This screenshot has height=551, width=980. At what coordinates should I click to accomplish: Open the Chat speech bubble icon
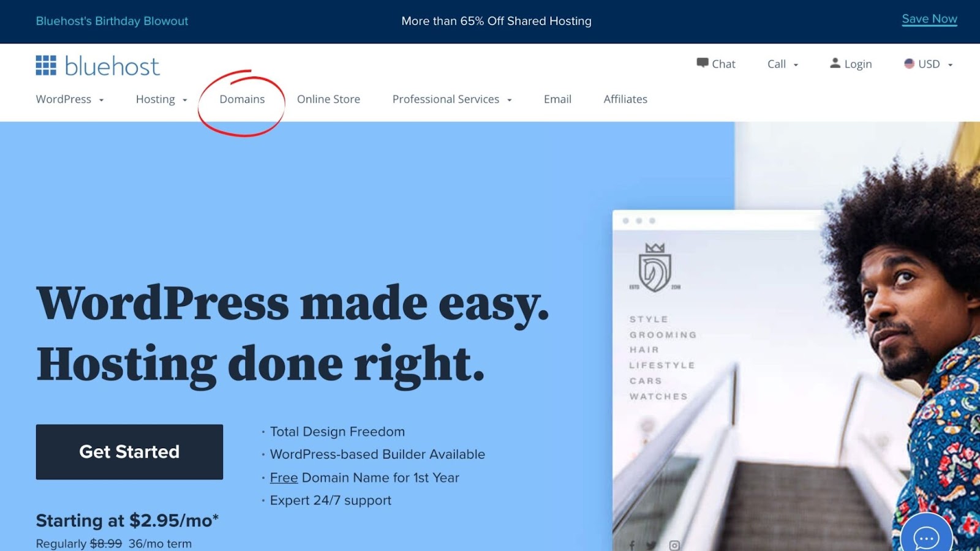(702, 63)
